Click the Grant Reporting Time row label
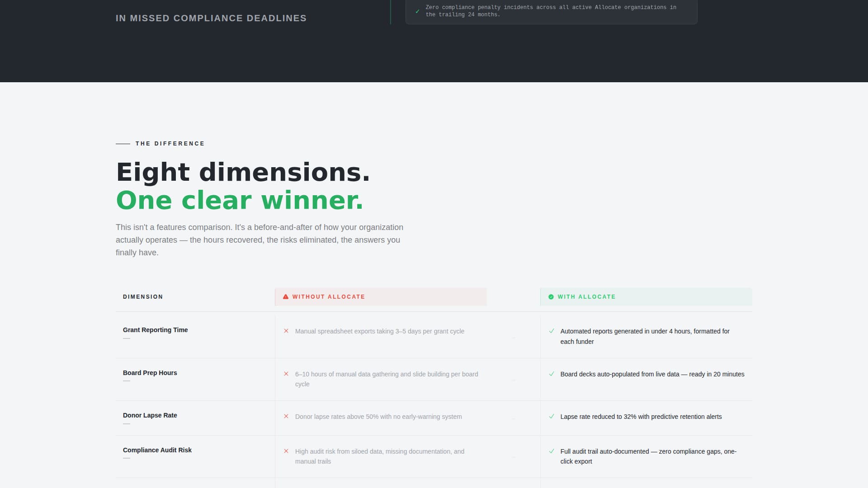This screenshot has width=868, height=488. pyautogui.click(x=155, y=330)
